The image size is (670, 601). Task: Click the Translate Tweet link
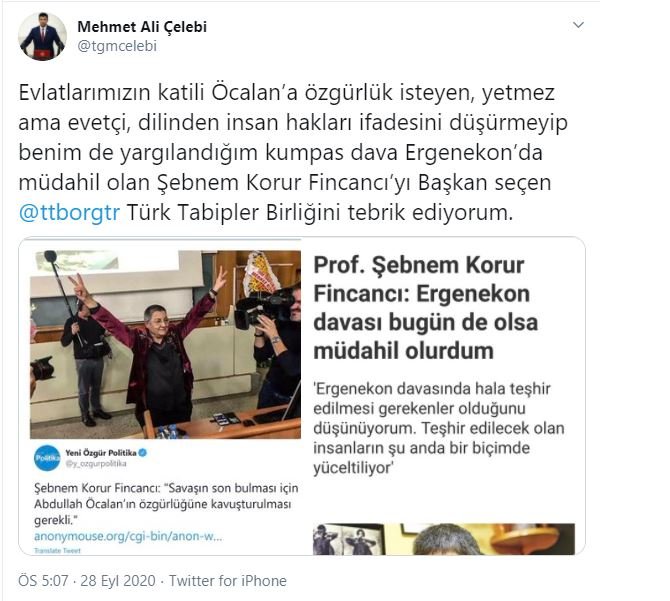[x=57, y=551]
